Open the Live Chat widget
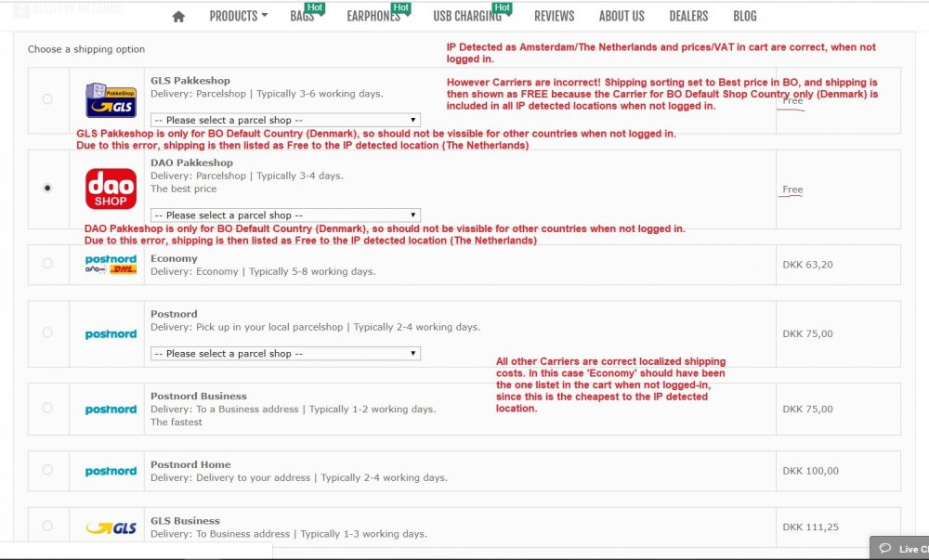The image size is (929, 560). (x=899, y=548)
